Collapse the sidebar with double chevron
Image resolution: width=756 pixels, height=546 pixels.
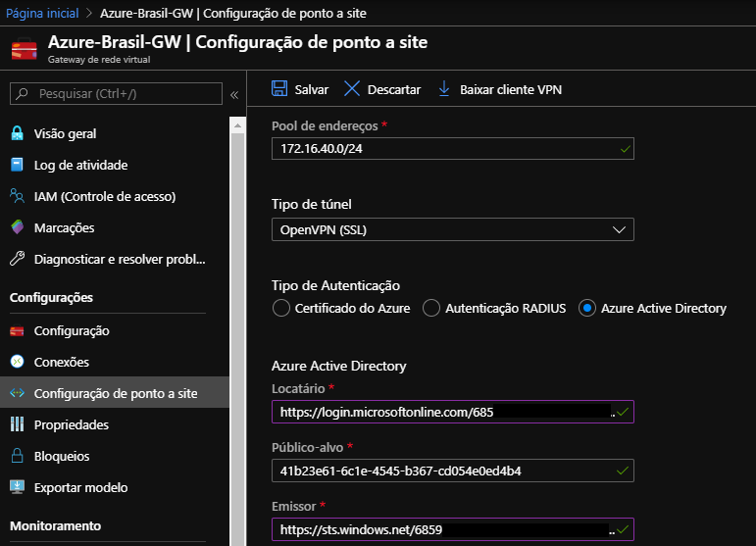pyautogui.click(x=234, y=95)
